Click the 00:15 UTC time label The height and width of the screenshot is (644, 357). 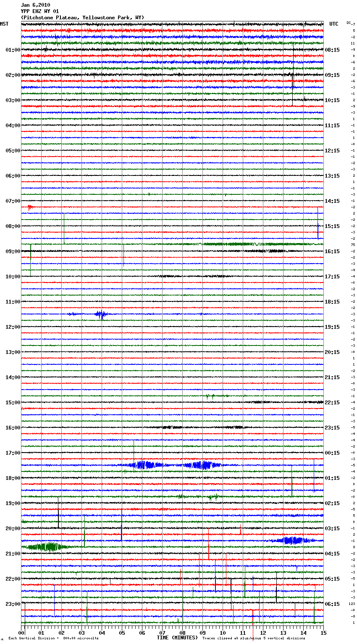pyautogui.click(x=332, y=453)
